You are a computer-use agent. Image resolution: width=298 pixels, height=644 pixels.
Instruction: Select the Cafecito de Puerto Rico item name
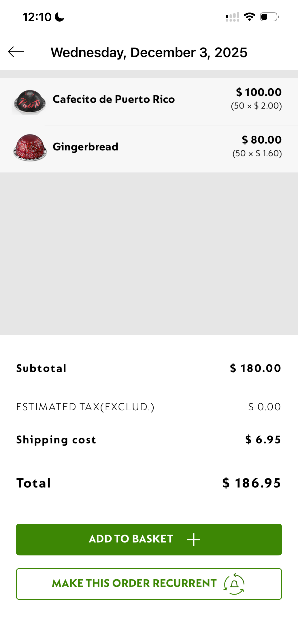(x=113, y=99)
